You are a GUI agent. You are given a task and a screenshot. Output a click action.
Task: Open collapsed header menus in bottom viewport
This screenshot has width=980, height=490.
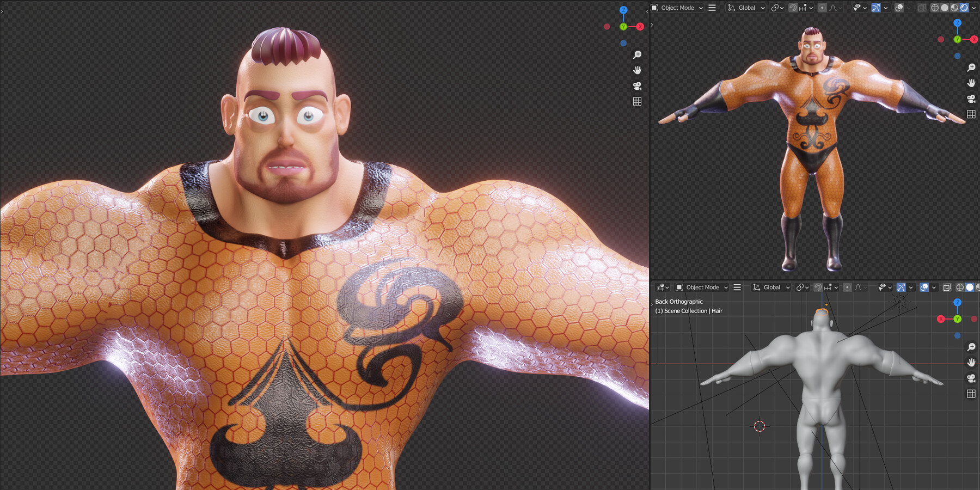click(x=737, y=287)
